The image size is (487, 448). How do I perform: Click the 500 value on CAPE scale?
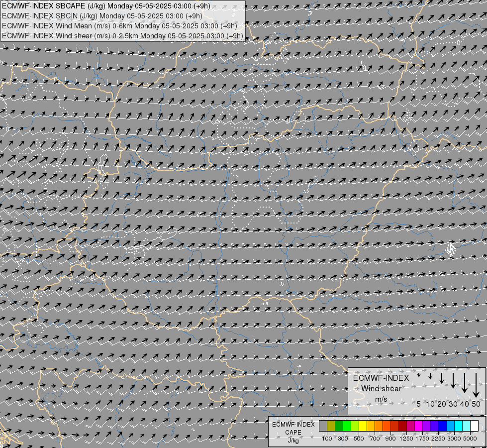point(359,439)
